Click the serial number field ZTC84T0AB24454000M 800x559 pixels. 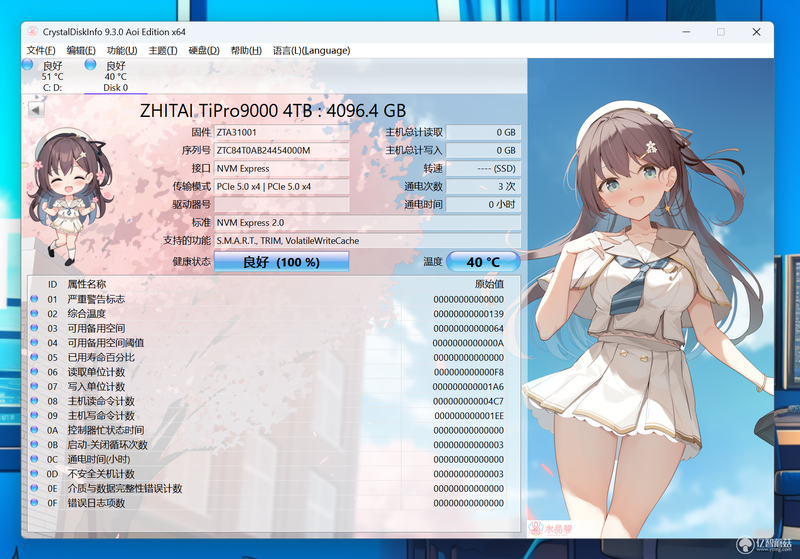point(282,150)
